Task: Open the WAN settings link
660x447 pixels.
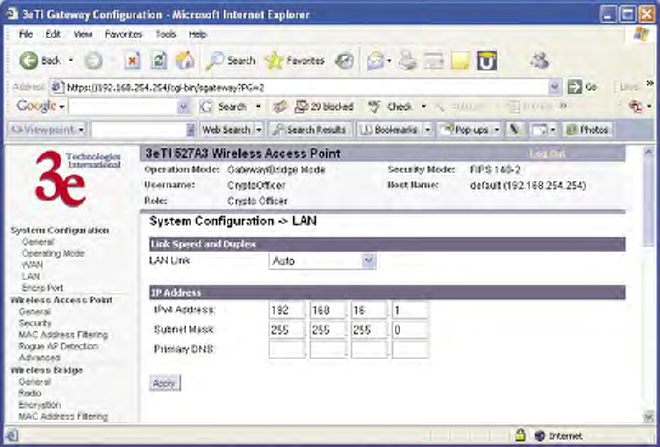Action: pyautogui.click(x=32, y=265)
